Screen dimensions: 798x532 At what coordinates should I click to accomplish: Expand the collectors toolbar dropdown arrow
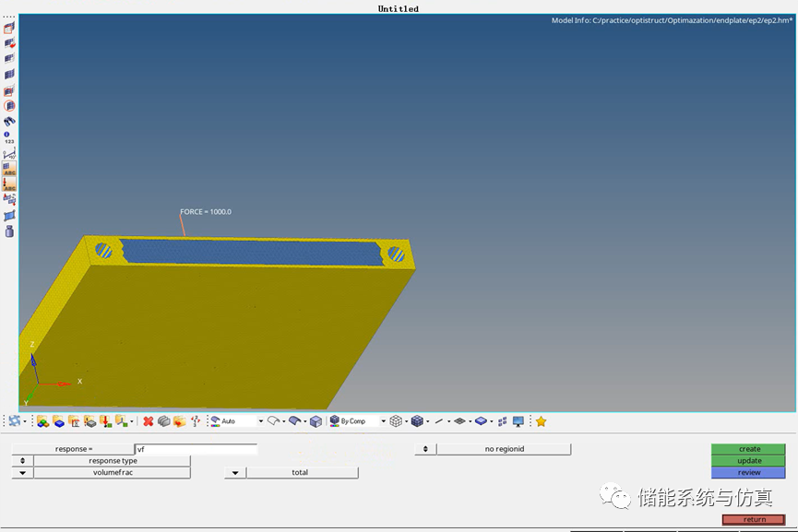coord(132,421)
